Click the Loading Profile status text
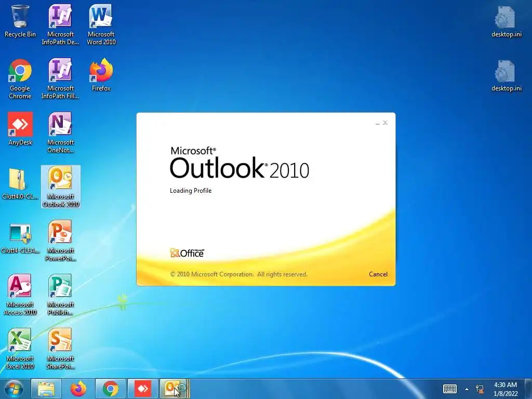 [x=191, y=191]
